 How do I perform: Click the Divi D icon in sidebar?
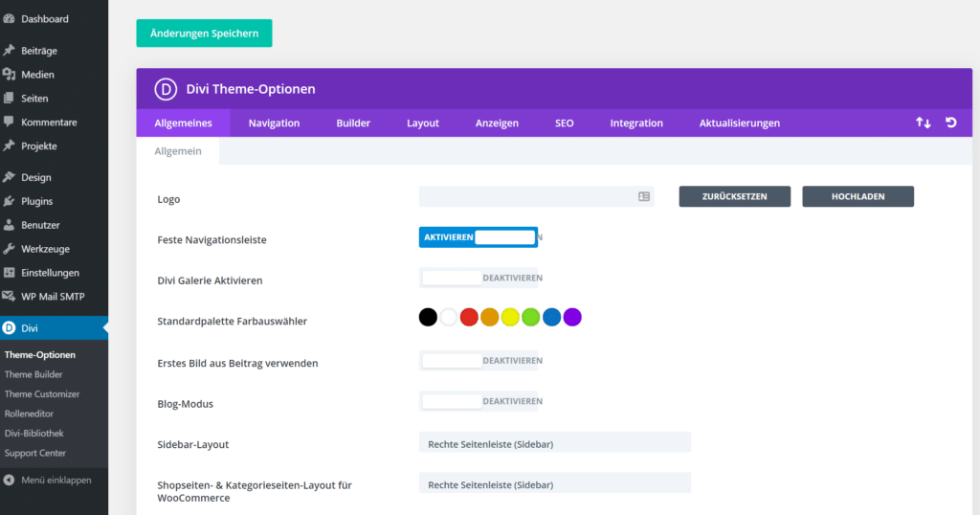[x=9, y=328]
